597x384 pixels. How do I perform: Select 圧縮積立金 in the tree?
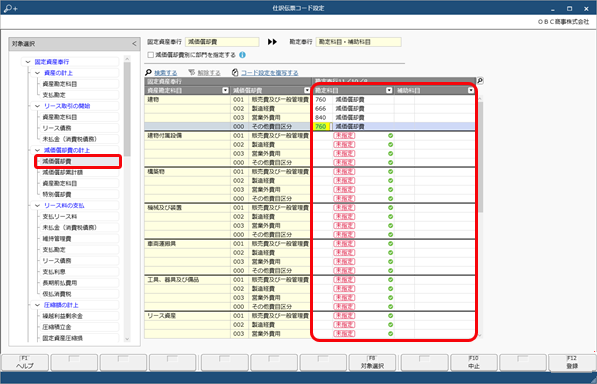79,327
